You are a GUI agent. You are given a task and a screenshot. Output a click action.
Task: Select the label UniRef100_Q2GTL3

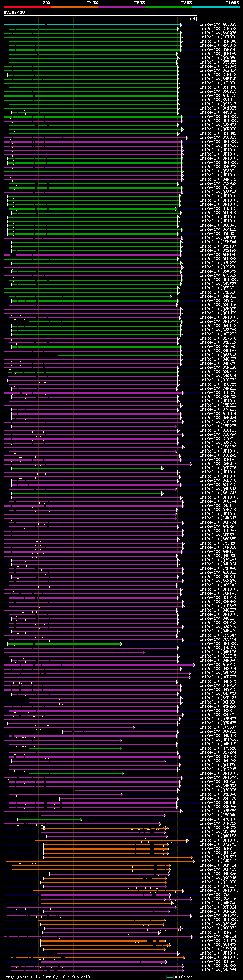pyautogui.click(x=218, y=430)
